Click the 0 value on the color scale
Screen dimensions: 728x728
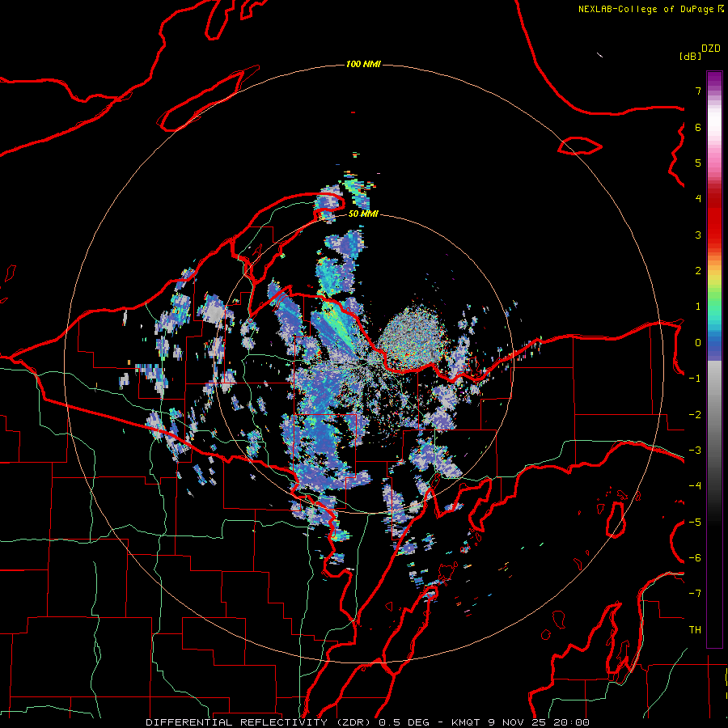[x=698, y=343]
